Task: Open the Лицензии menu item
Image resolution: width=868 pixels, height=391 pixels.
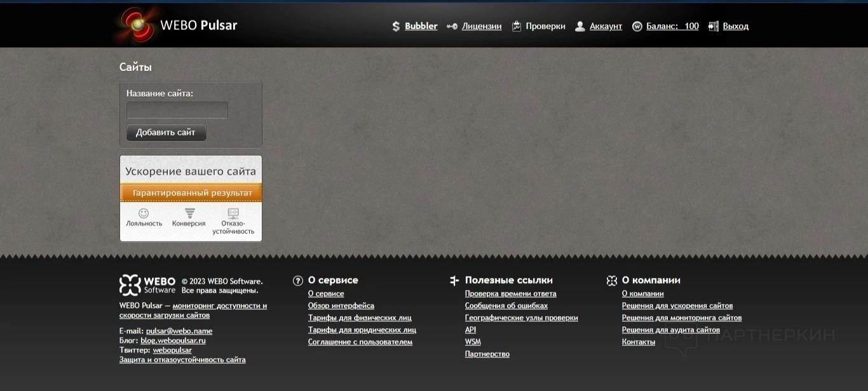Action: (482, 26)
